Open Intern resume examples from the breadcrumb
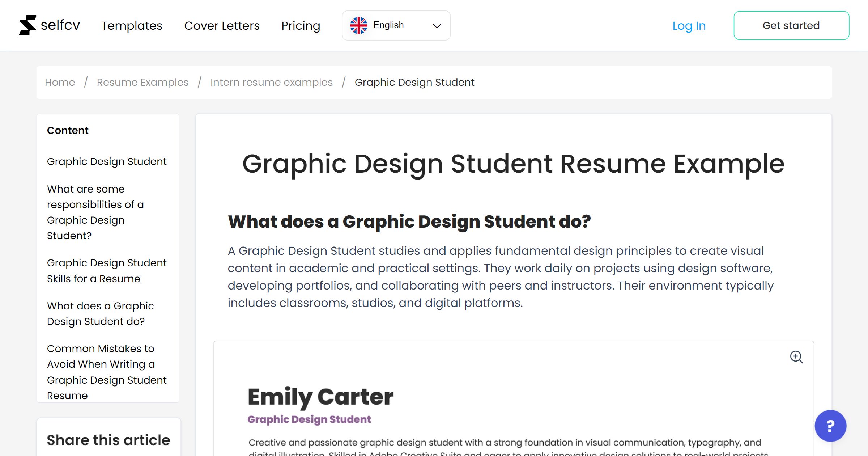 (272, 82)
